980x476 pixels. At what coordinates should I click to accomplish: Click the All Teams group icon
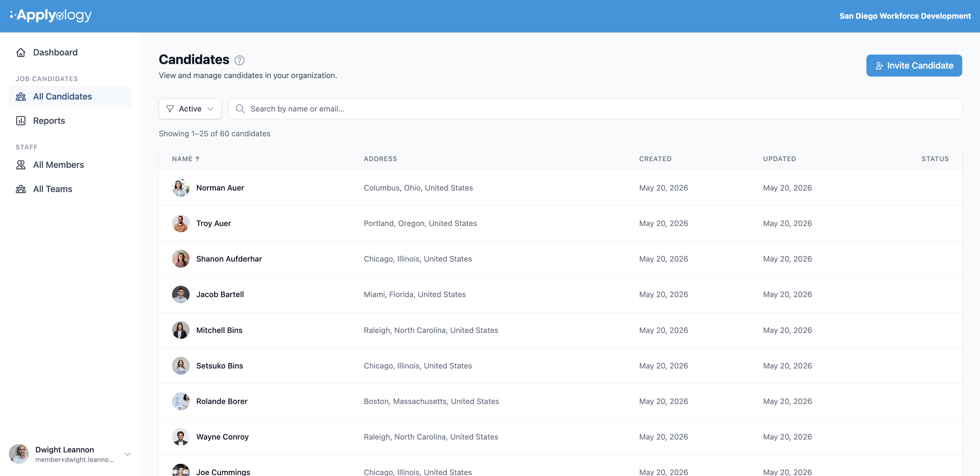(x=21, y=189)
